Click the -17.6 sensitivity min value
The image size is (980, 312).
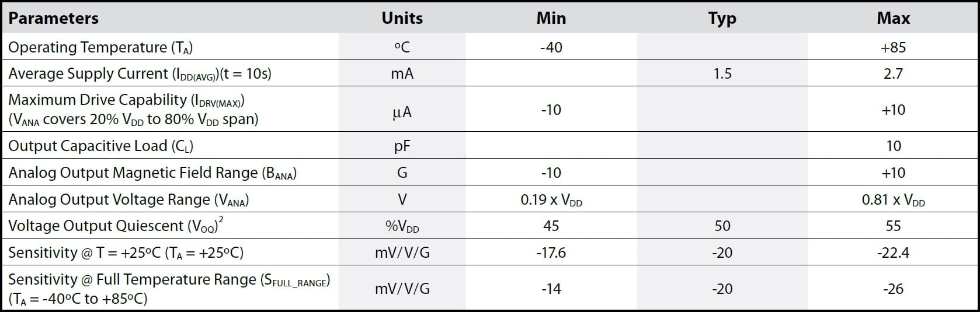(x=551, y=253)
